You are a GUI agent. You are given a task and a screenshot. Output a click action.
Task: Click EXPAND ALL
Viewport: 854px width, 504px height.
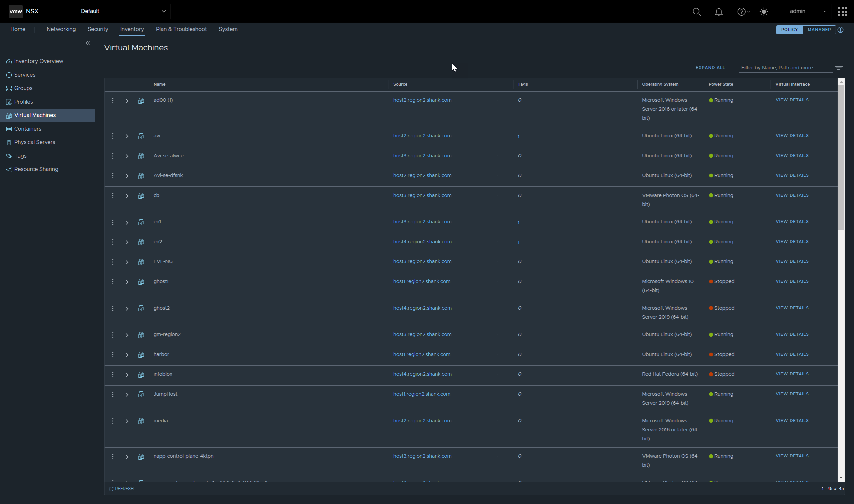click(710, 68)
